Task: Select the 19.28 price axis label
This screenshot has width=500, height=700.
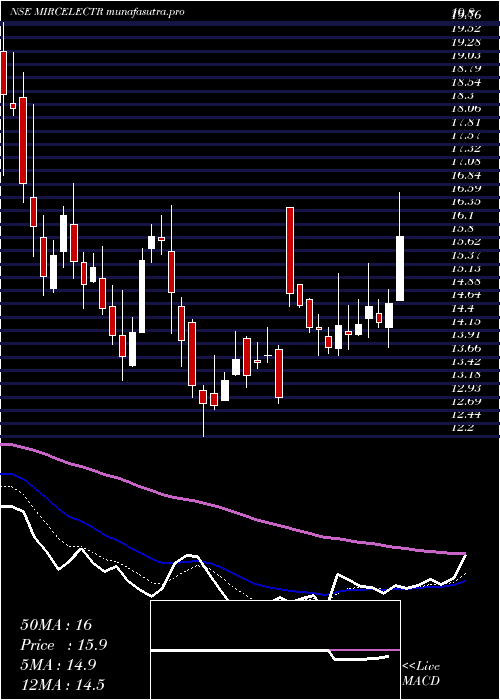Action: tap(466, 42)
